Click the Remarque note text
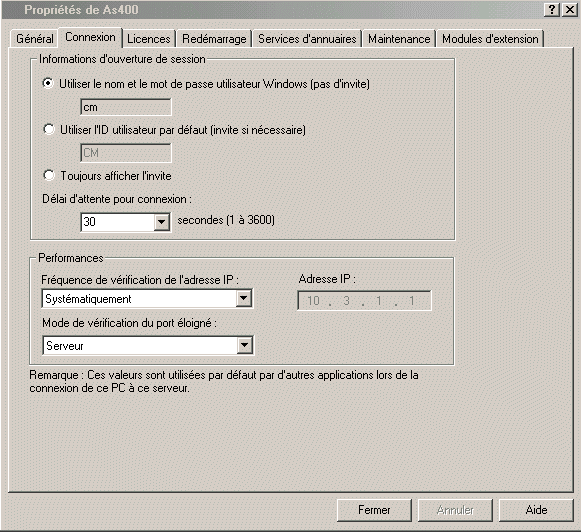The image size is (581, 532). point(224,382)
